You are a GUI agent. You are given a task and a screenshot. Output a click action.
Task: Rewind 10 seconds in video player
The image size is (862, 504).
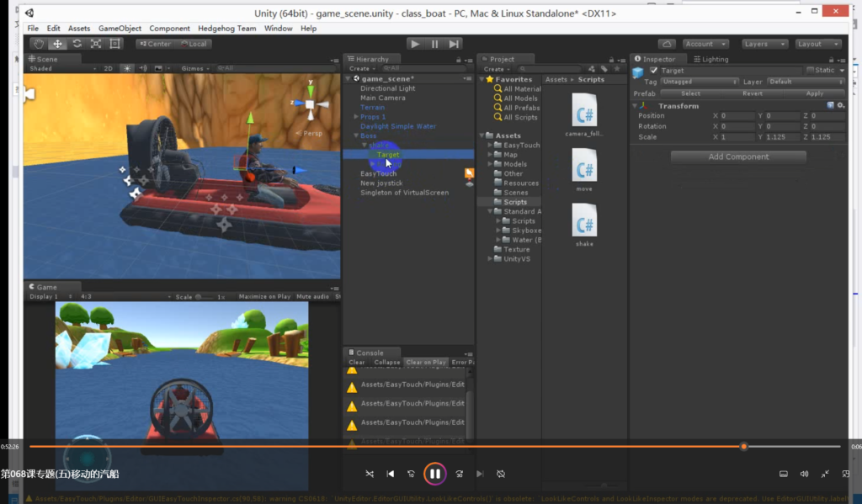point(411,474)
